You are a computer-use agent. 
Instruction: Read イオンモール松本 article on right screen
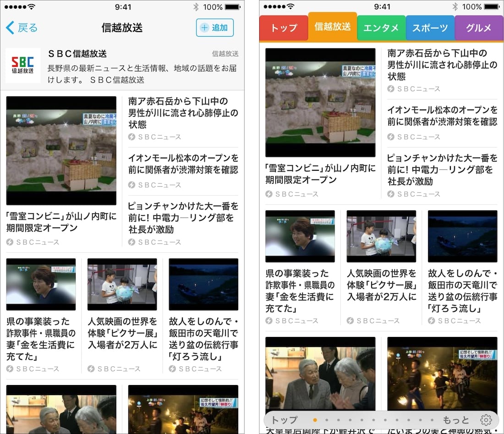coord(442,116)
